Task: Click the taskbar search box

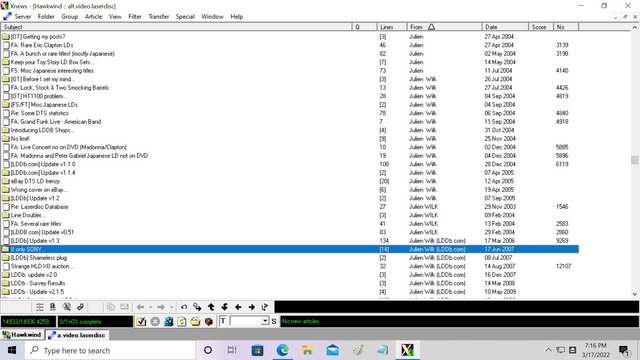Action: (x=110, y=350)
